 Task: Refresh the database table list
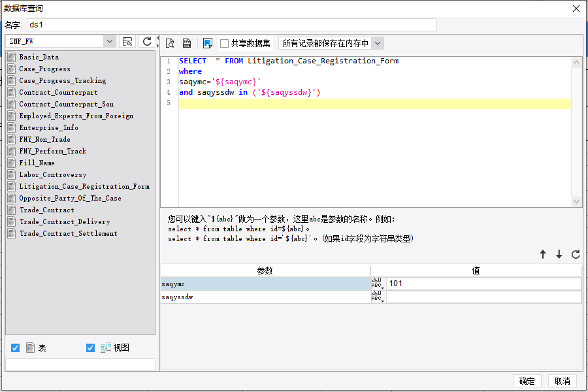pyautogui.click(x=147, y=41)
